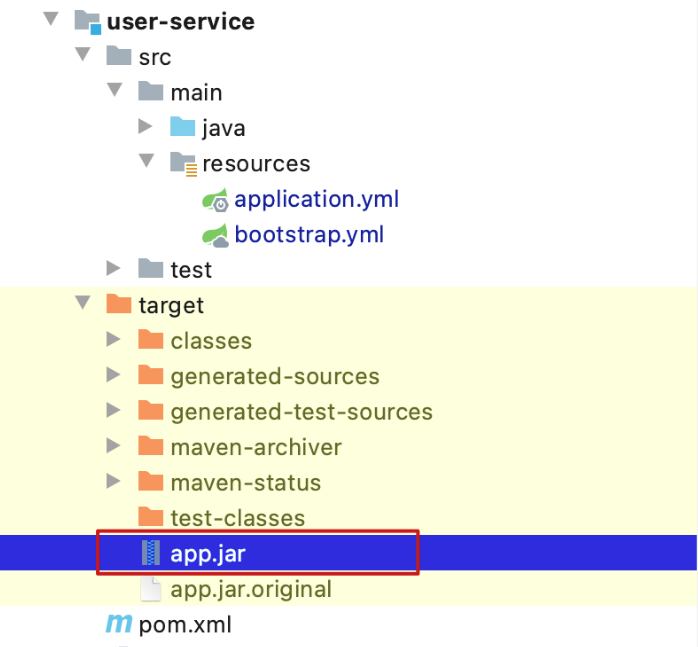The image size is (698, 647).
Task: Select the bootstrap.yml file name
Action: (x=309, y=235)
